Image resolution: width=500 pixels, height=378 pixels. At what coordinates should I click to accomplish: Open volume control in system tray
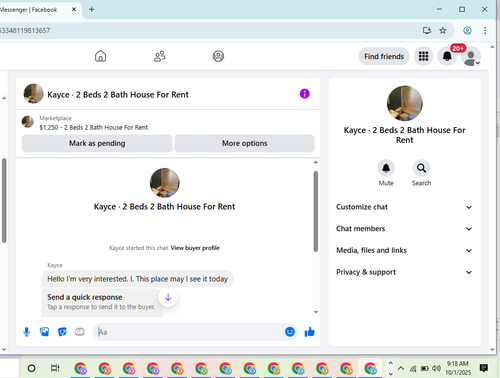[x=436, y=368]
